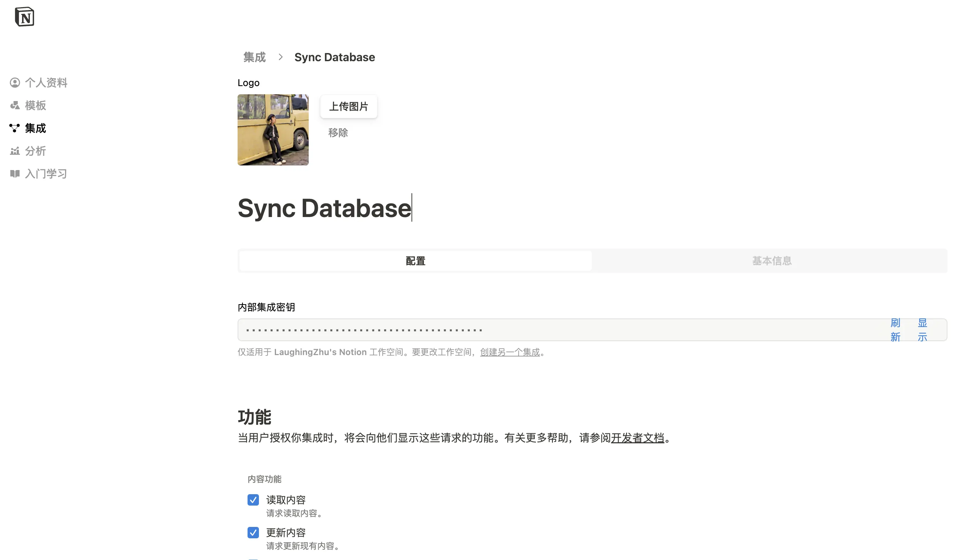Open the 创建另一个集成 link
956x560 pixels.
pos(510,352)
